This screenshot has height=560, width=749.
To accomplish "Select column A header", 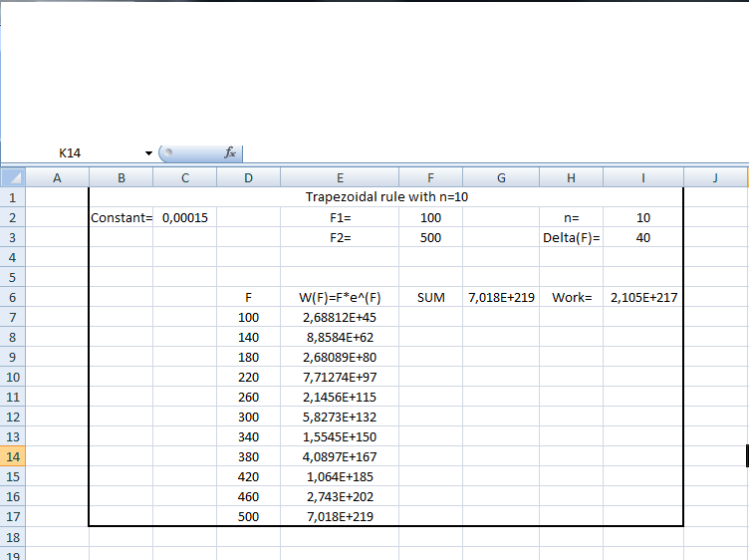I will tap(56, 177).
